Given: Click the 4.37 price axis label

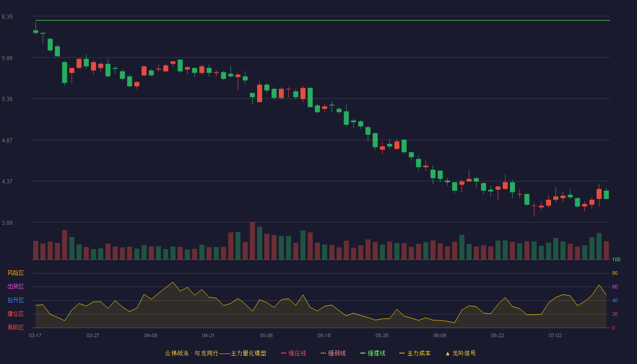Looking at the screenshot, I should [x=7, y=182].
